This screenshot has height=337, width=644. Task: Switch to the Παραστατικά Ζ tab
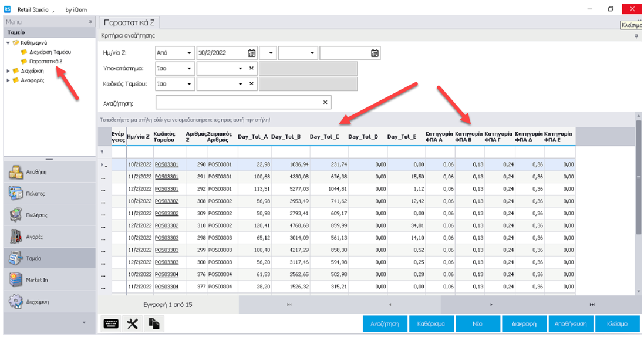[x=128, y=22]
